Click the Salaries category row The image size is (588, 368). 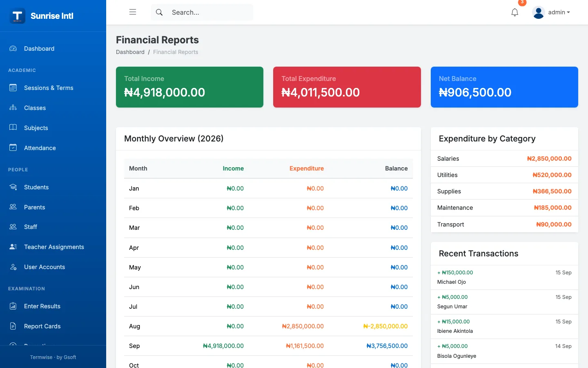(x=504, y=159)
